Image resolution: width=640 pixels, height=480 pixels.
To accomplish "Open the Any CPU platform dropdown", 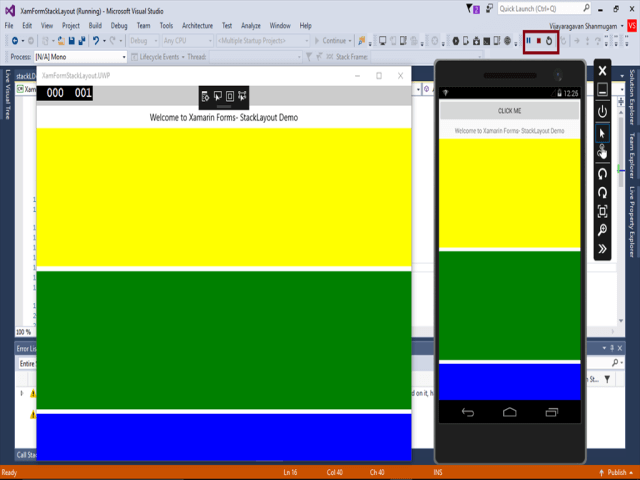I will (187, 41).
